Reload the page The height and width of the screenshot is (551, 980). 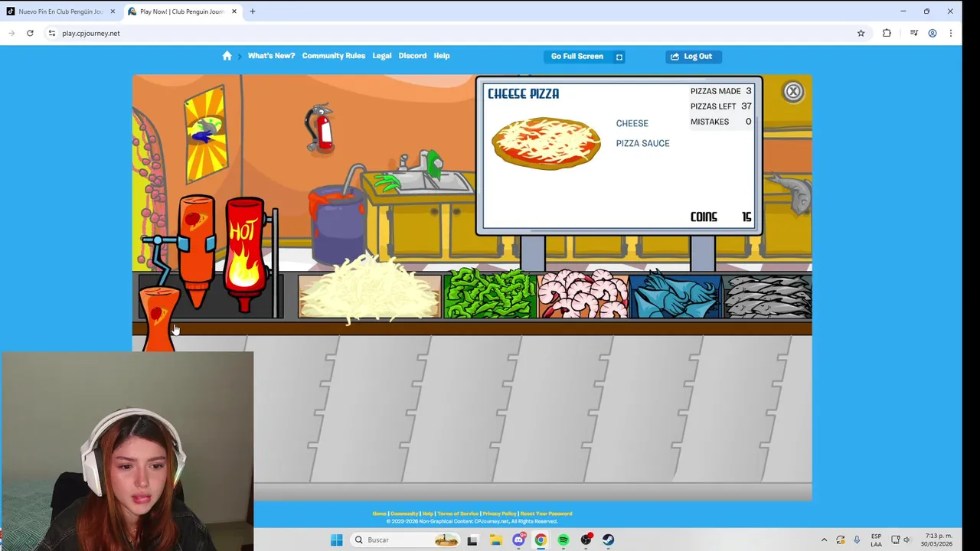tap(30, 33)
